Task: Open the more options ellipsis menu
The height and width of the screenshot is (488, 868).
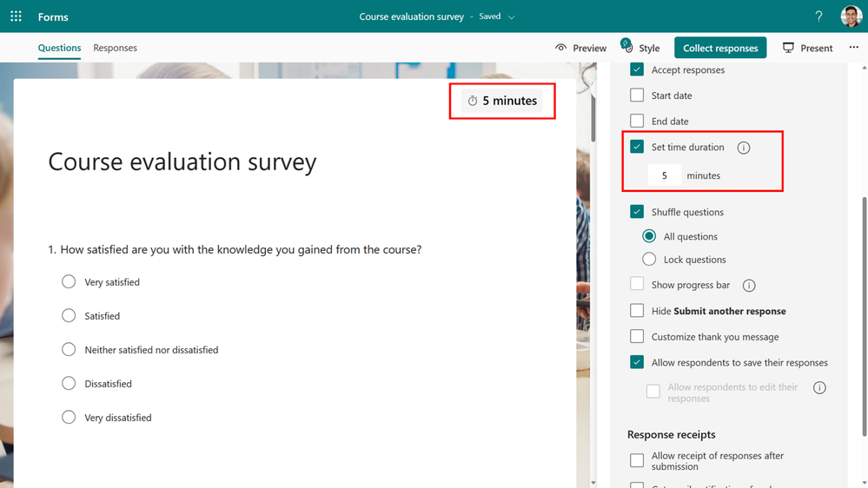Action: 853,48
